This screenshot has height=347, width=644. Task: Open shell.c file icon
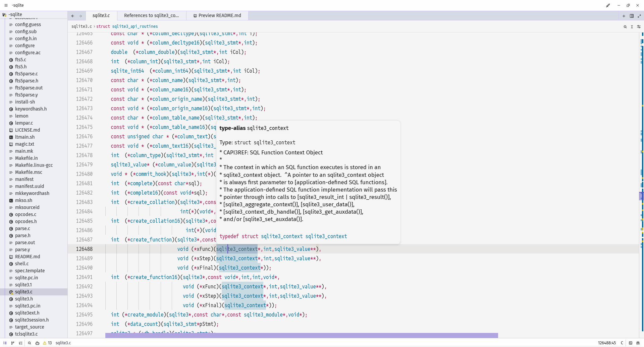pyautogui.click(x=11, y=264)
